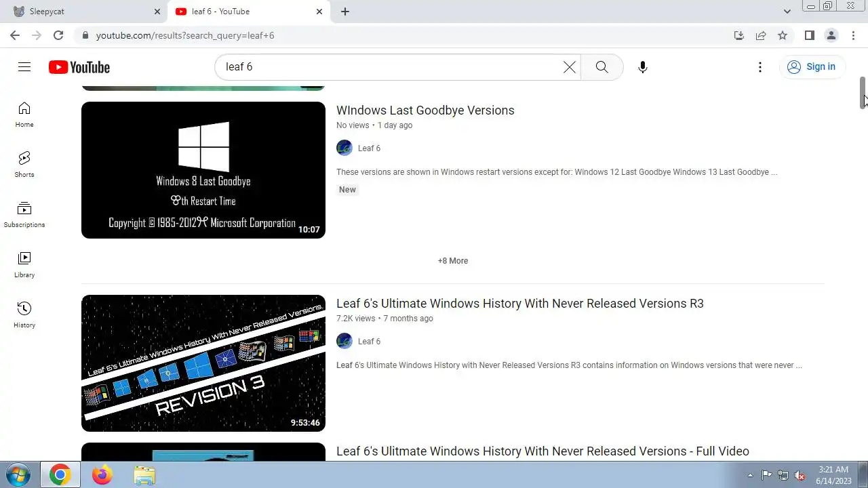Click the share page icon
The image size is (868, 488).
761,35
